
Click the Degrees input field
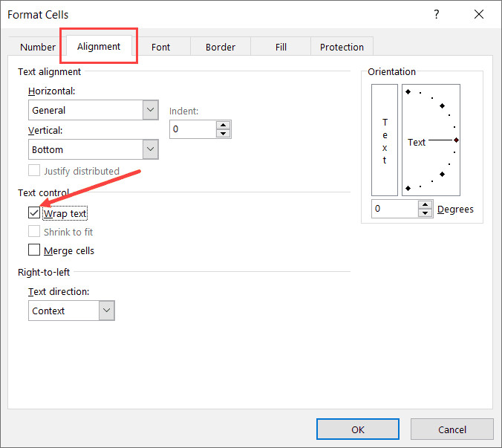394,209
